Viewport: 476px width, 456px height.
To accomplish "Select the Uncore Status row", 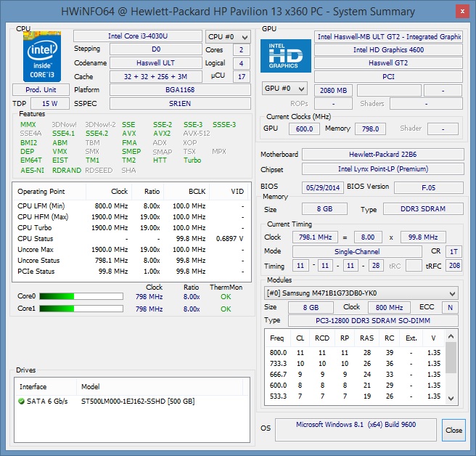I will pyautogui.click(x=131, y=261).
